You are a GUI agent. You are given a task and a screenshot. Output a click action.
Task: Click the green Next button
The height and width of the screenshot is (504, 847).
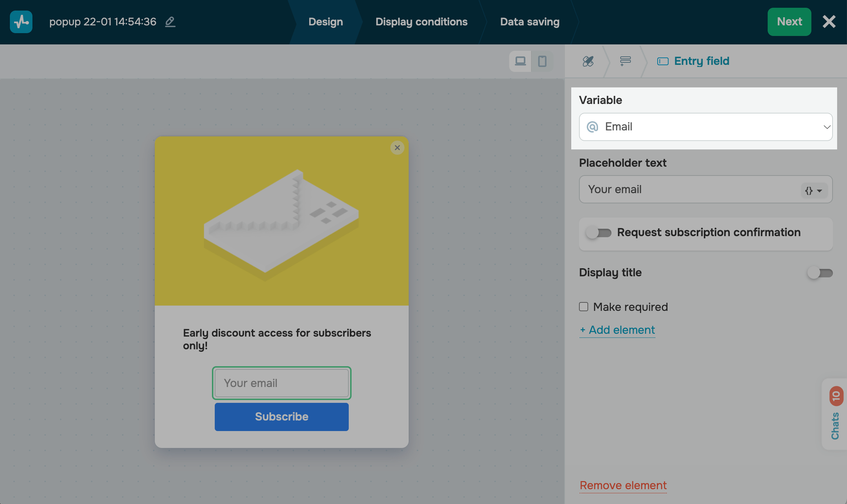tap(789, 22)
